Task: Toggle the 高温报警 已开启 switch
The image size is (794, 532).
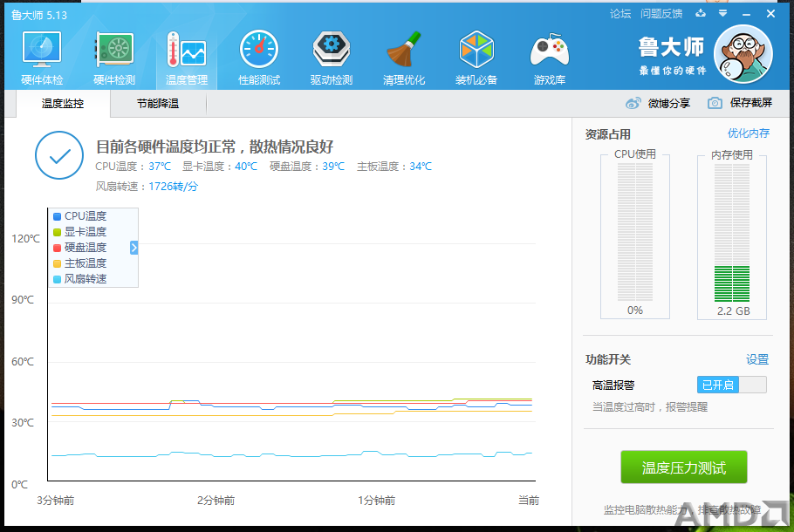Action: 732,385
